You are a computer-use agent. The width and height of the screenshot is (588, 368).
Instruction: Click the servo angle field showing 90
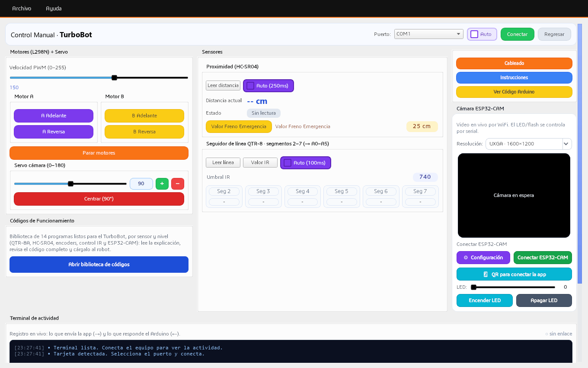[141, 184]
